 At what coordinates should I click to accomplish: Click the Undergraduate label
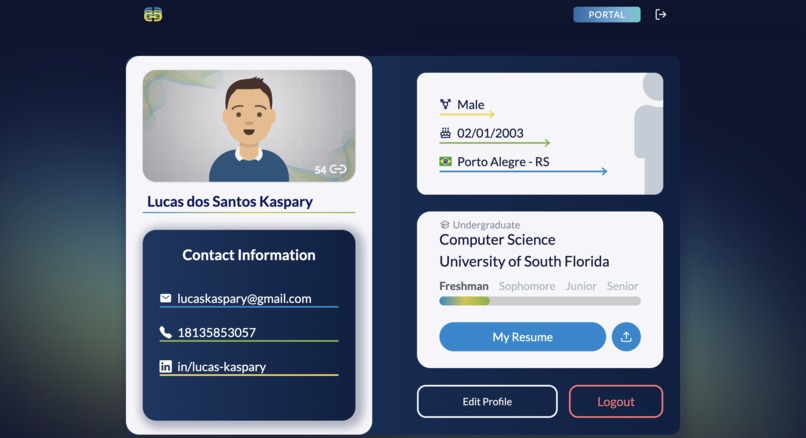tap(486, 225)
